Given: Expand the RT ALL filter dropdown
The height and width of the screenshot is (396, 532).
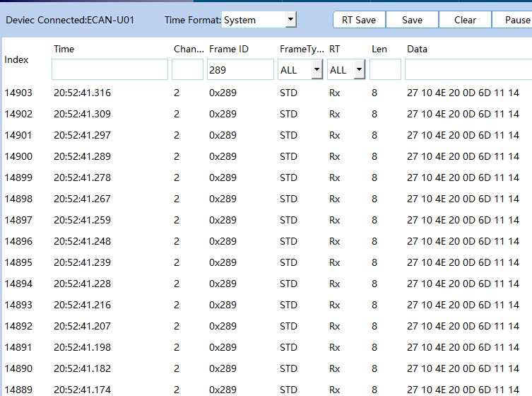Looking at the screenshot, I should point(359,70).
